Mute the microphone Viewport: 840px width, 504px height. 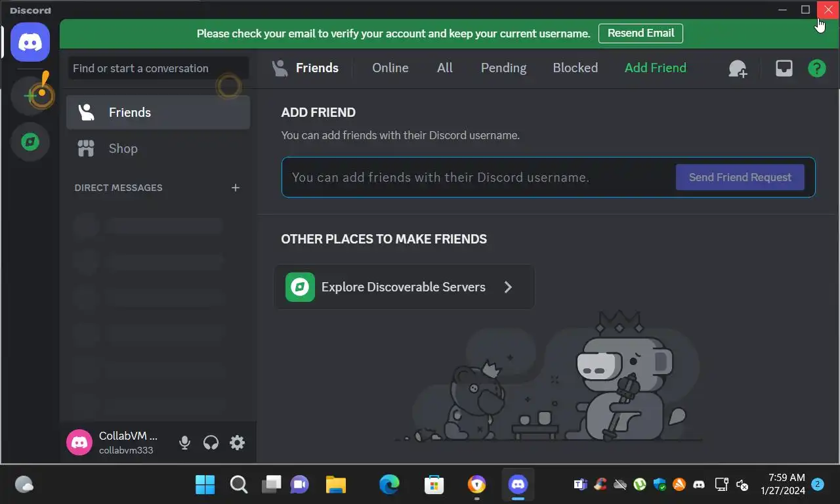click(x=184, y=443)
